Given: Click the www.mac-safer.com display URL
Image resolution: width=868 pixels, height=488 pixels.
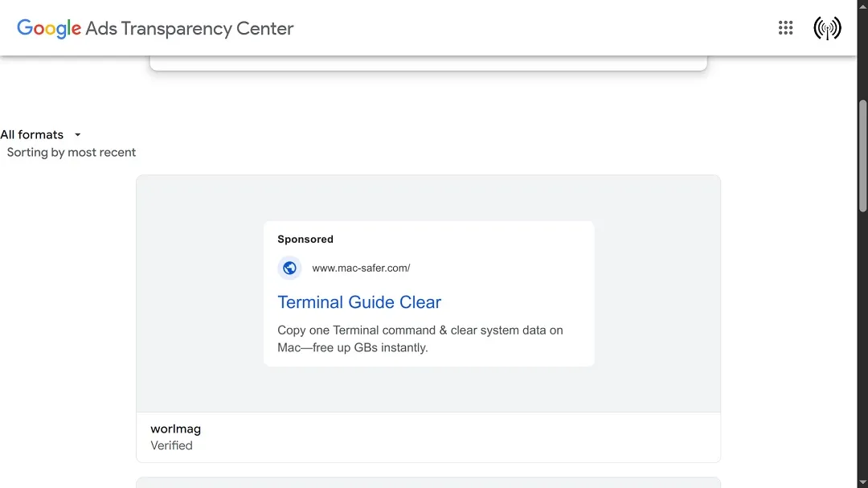Looking at the screenshot, I should pyautogui.click(x=361, y=268).
